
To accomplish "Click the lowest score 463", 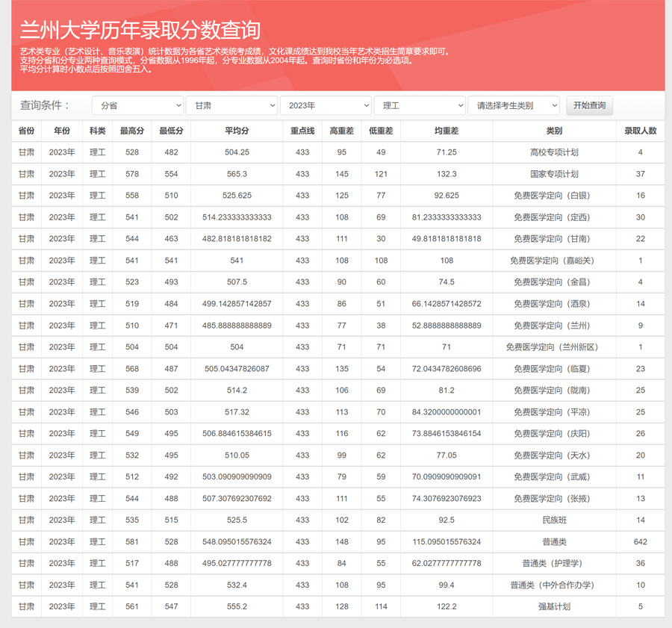I will point(172,239).
